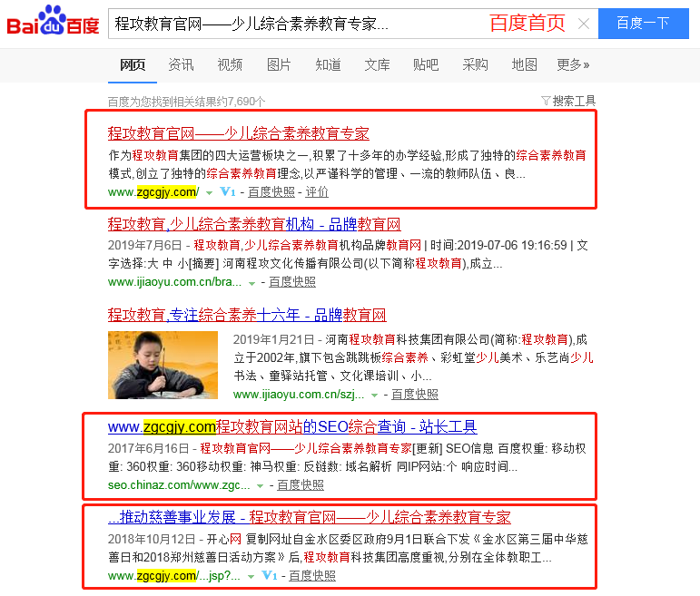
Task: Click the V1 badge on last result
Action: pyautogui.click(x=270, y=575)
